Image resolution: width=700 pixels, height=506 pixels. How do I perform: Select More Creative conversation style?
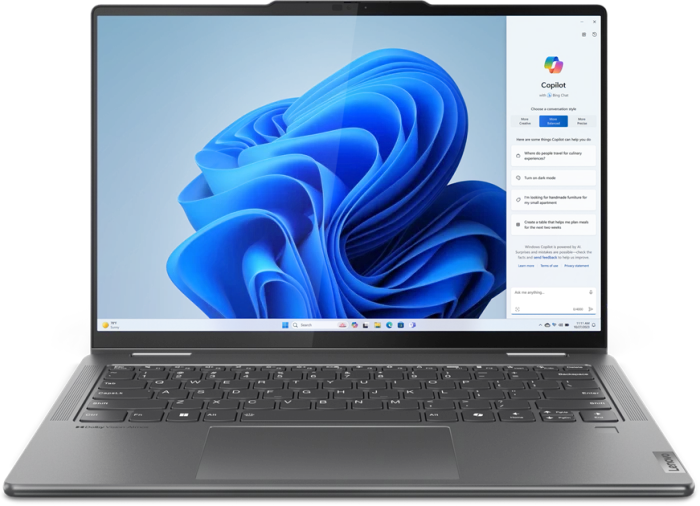[525, 121]
